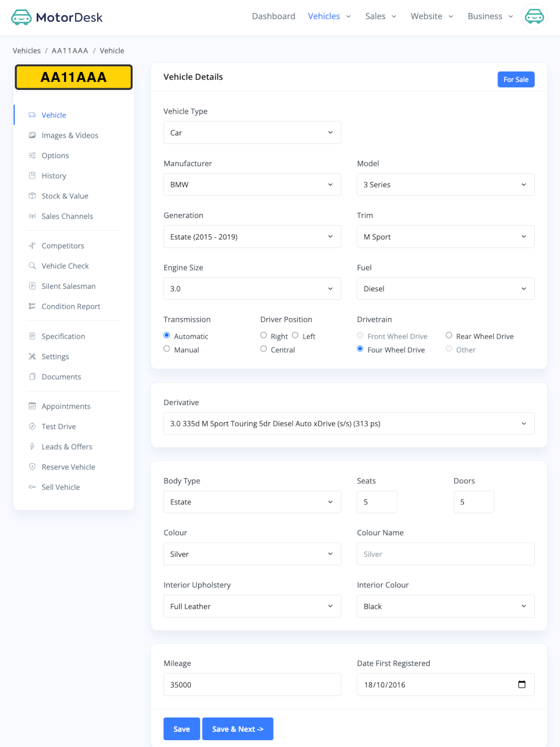Switch to the Dashboard page

[274, 16]
